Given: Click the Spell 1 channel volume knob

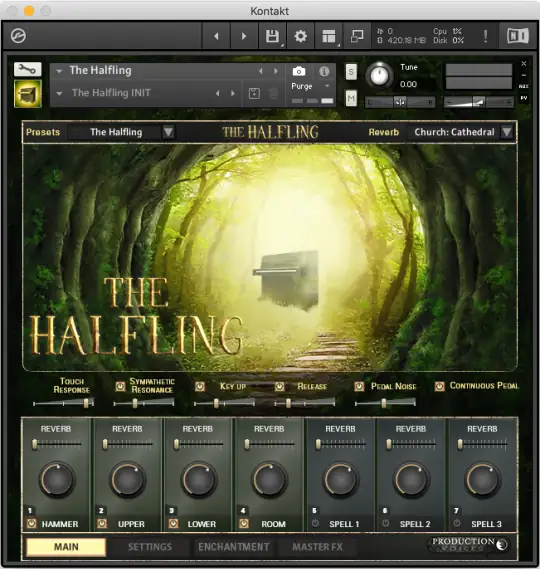Looking at the screenshot, I should 340,479.
